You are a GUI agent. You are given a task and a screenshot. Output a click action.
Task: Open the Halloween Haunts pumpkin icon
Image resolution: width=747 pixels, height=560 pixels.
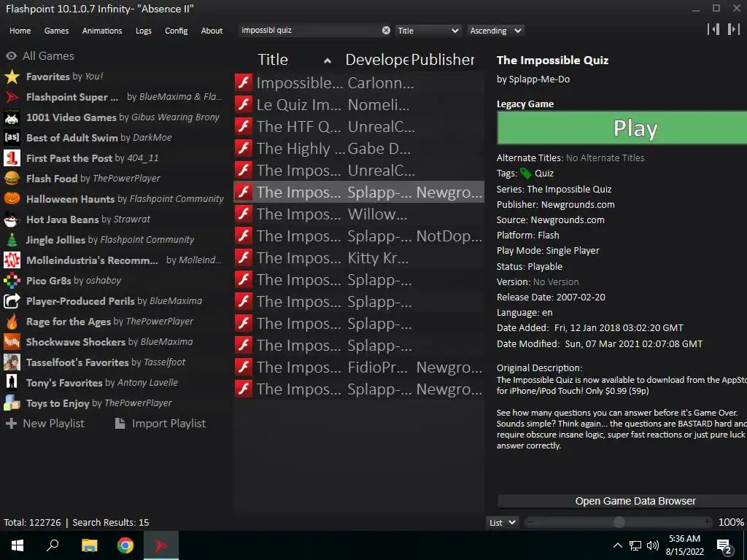point(12,199)
